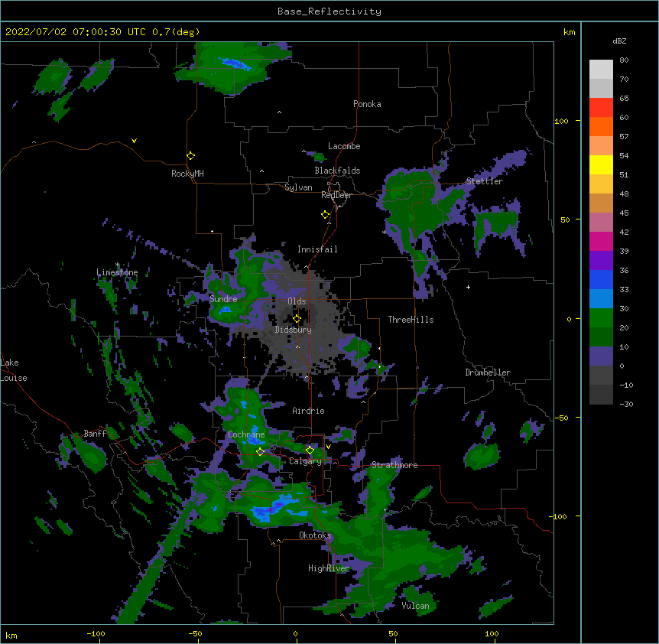Click the Stettler city label
Screen dimensions: 659x644
tap(484, 181)
